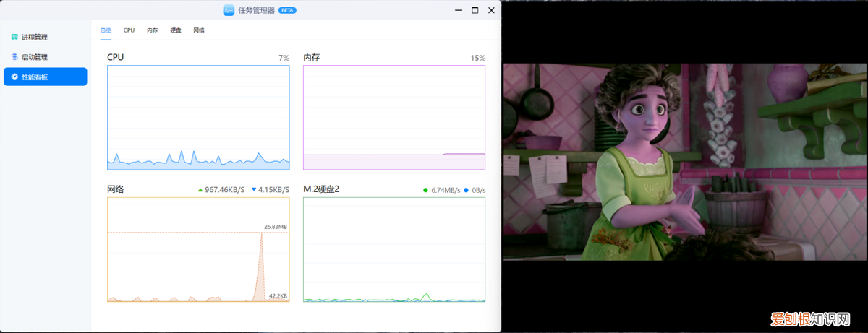The width and height of the screenshot is (868, 333).
Task: Click the green upload arrow above network graph
Action: tap(200, 190)
